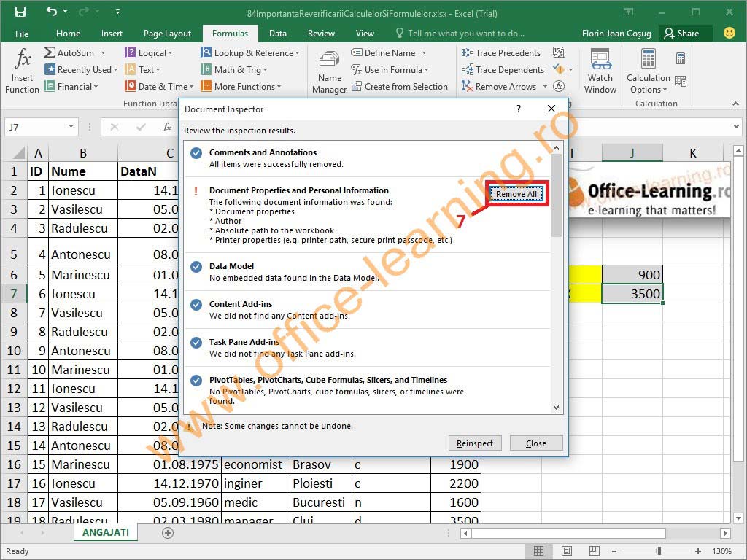
Task: Click the Logical functions icon
Action: (x=130, y=52)
